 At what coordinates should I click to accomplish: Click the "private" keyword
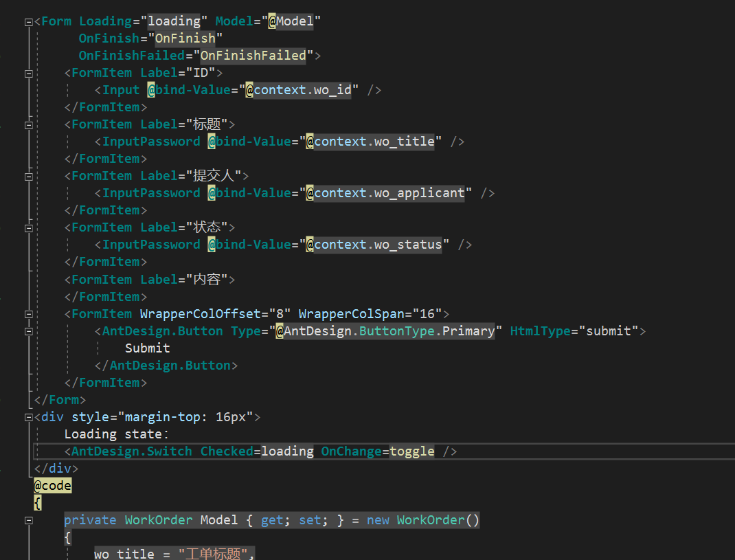pos(90,520)
